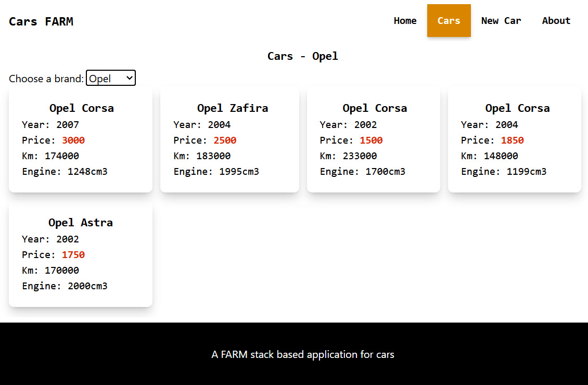Select the highlighted Cars tab
This screenshot has height=385, width=588.
(449, 21)
